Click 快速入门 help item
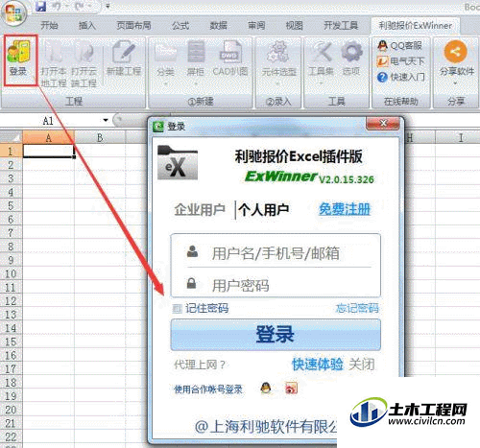 pos(400,77)
